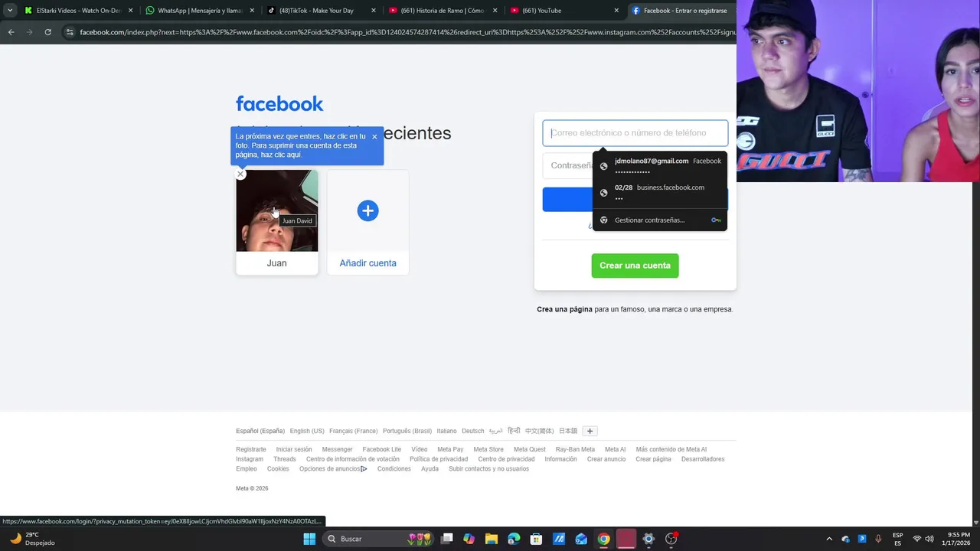Open the Juan profile photo login
Screen dimensions: 980x551
(276, 210)
